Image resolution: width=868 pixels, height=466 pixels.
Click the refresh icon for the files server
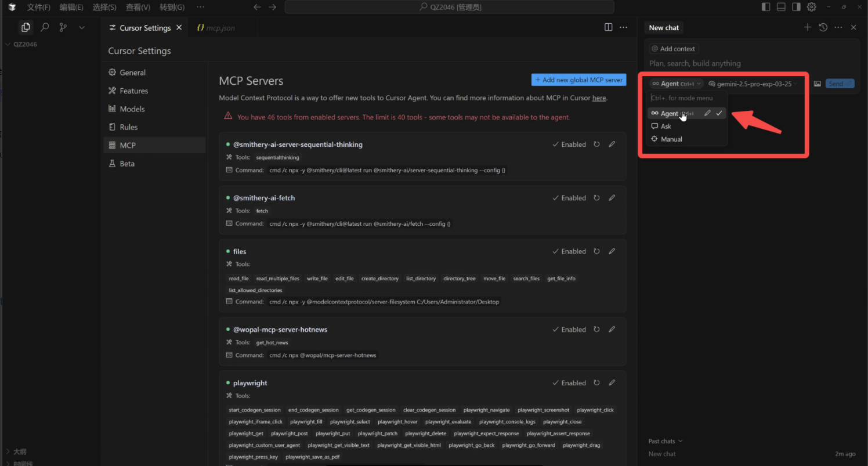coord(596,251)
